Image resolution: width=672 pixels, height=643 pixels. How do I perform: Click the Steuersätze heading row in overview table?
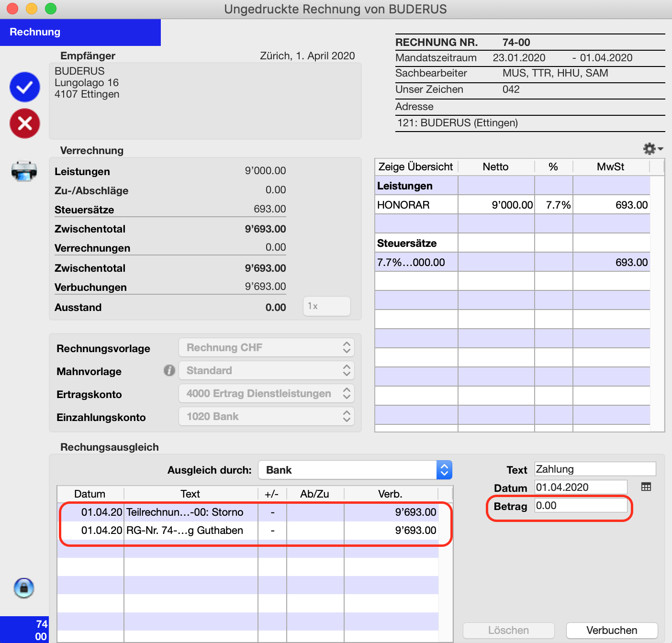click(x=512, y=243)
